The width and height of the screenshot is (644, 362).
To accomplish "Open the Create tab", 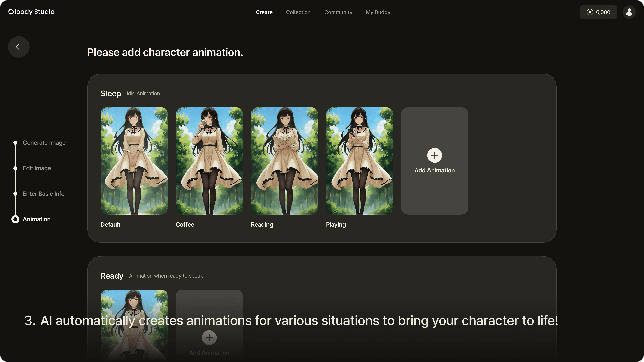I will pos(264,12).
